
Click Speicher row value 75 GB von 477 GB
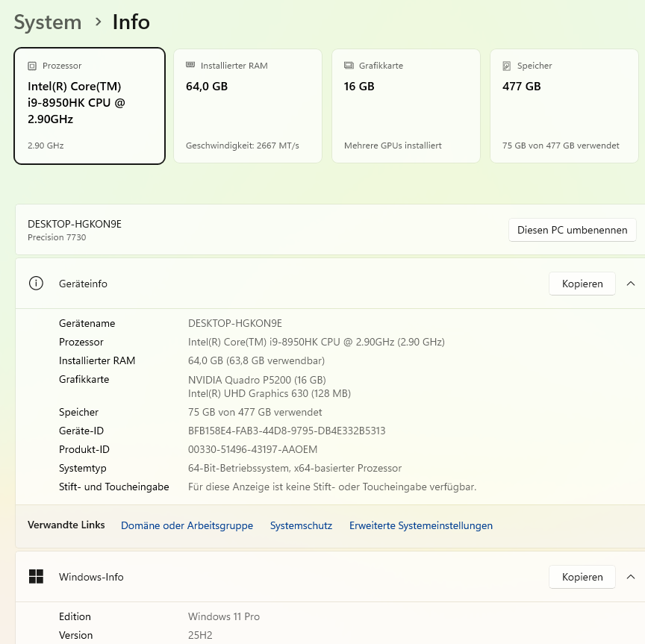coord(255,412)
